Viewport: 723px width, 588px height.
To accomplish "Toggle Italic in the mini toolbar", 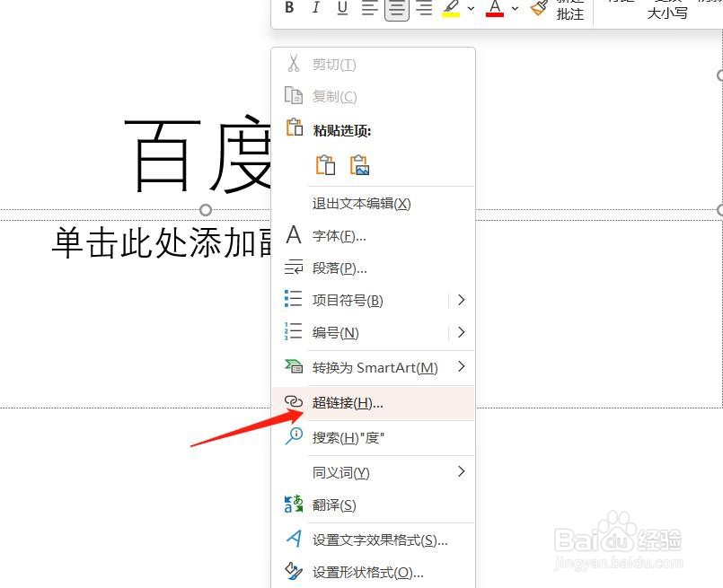I will point(316,8).
